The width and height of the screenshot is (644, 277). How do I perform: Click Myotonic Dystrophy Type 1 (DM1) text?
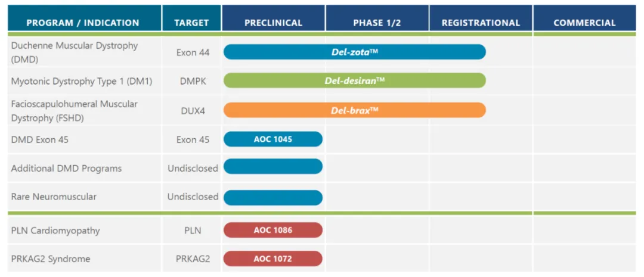click(x=81, y=81)
